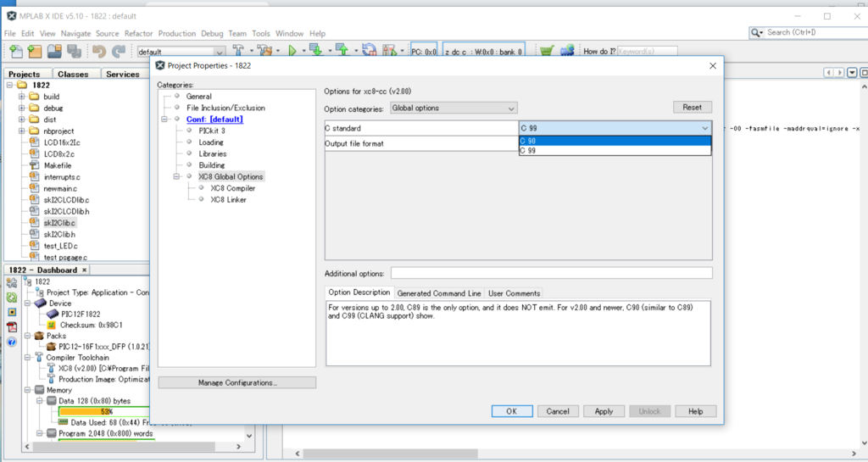The image size is (868, 462).
Task: Click the Search magnifier icon
Action: pyautogui.click(x=755, y=33)
